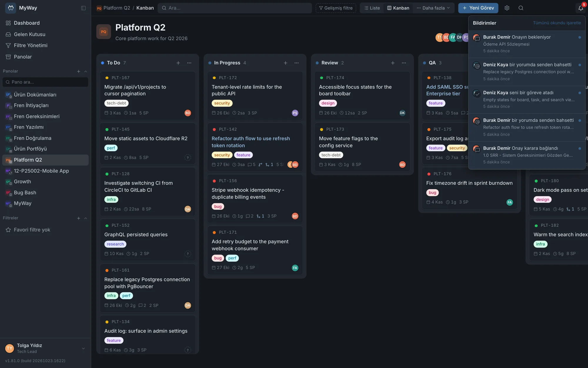Add a new board in Panolar section
The image size is (588, 368).
[78, 71]
